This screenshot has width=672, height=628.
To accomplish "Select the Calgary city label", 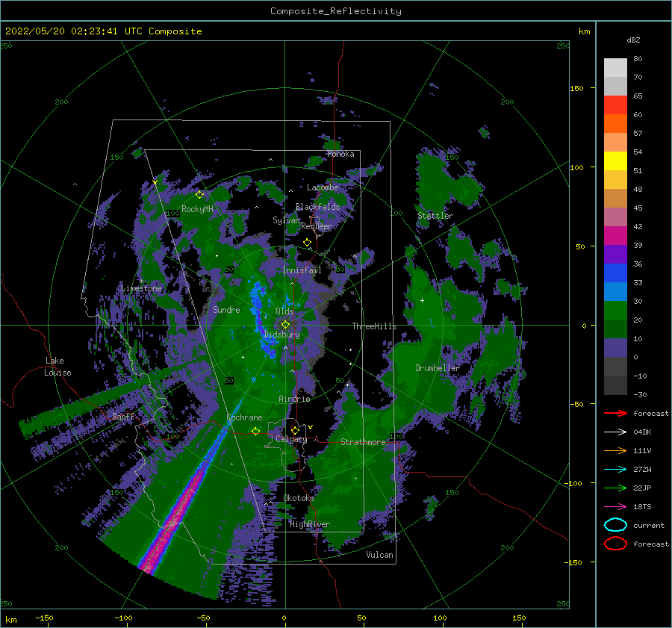I will (x=291, y=439).
